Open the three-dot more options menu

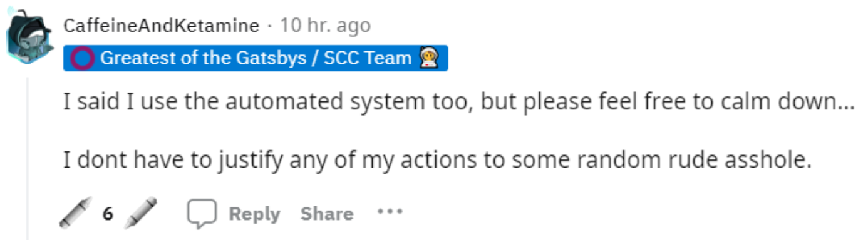(x=389, y=212)
